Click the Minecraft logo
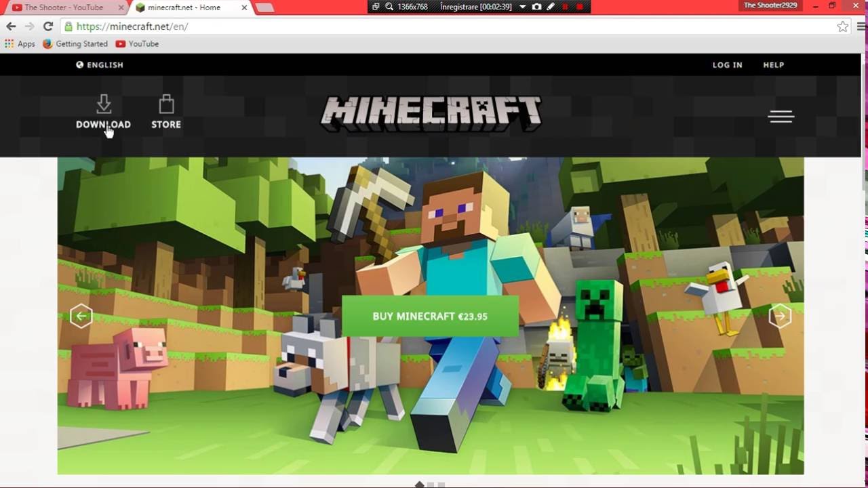 431,113
